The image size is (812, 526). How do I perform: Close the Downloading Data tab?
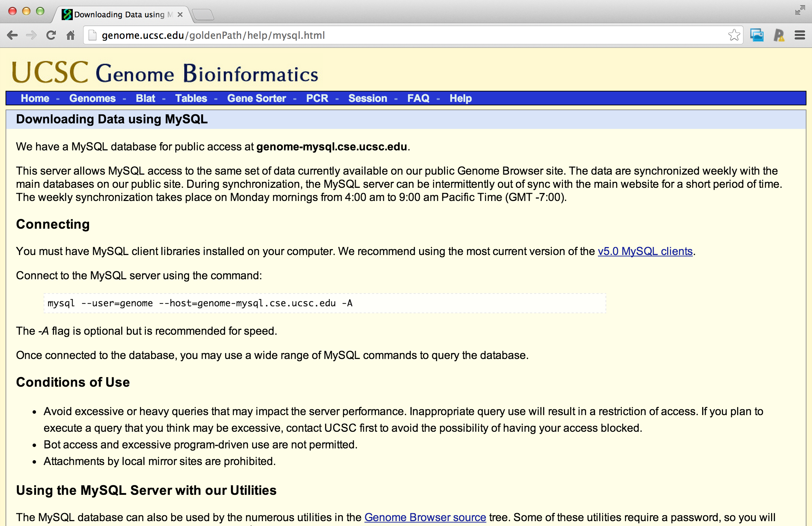pos(180,15)
